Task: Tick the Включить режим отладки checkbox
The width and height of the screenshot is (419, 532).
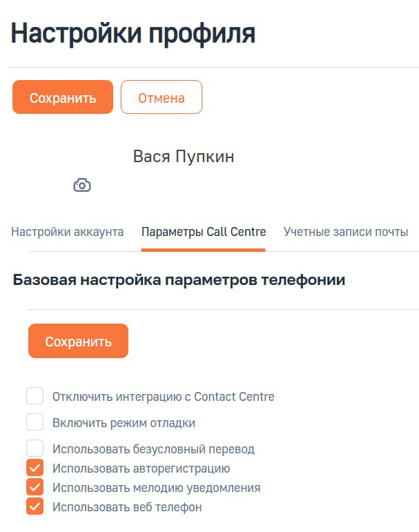Action: [35, 422]
